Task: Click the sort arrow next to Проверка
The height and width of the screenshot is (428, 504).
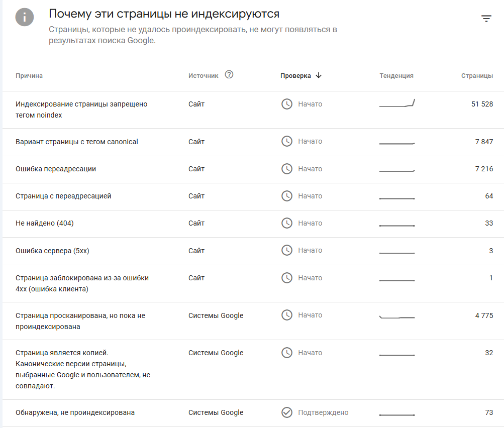Action: point(319,75)
